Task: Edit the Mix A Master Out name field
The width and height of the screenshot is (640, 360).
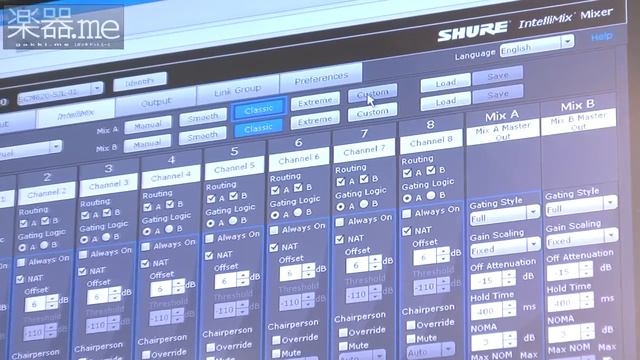Action: click(502, 132)
